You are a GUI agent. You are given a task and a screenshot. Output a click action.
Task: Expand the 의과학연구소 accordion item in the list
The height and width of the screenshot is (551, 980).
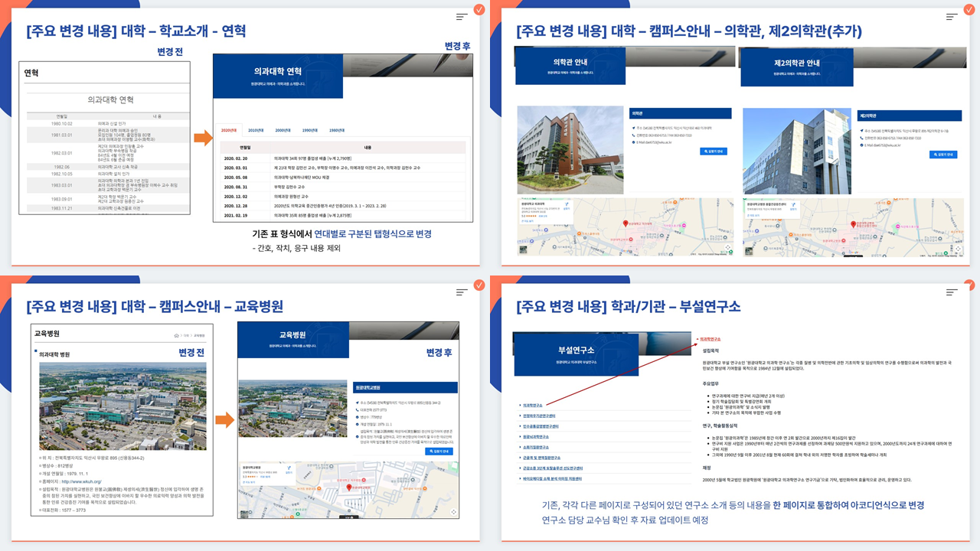[533, 405]
